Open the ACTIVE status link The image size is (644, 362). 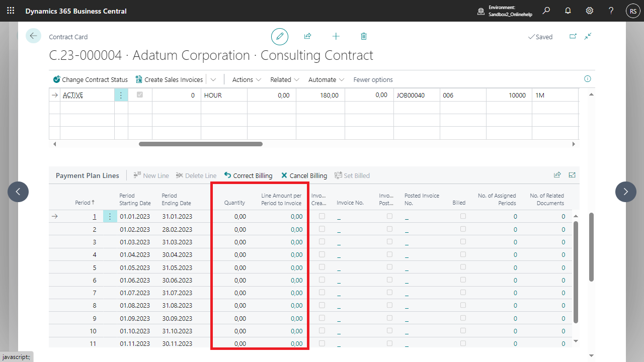(73, 95)
